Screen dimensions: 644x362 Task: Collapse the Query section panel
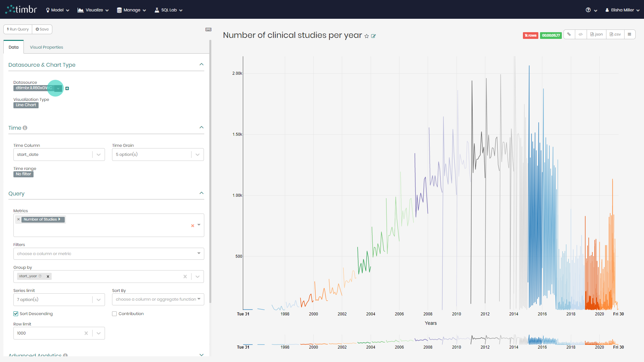pos(201,193)
